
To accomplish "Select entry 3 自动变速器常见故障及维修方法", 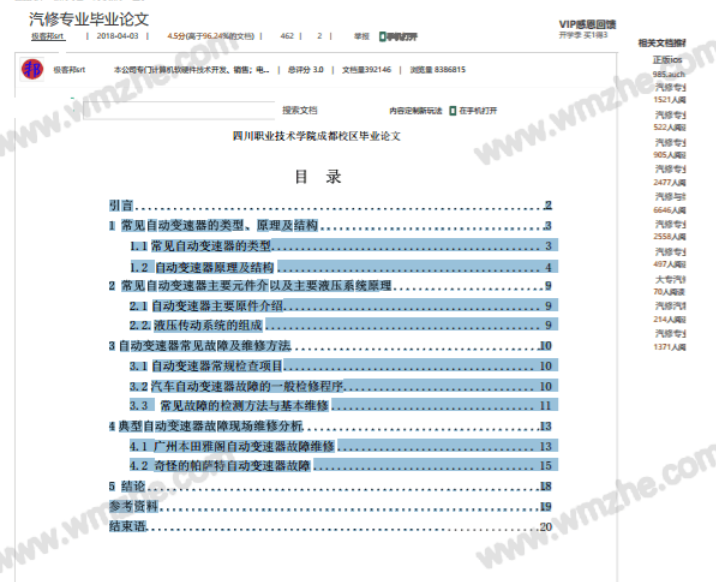I will [331, 346].
